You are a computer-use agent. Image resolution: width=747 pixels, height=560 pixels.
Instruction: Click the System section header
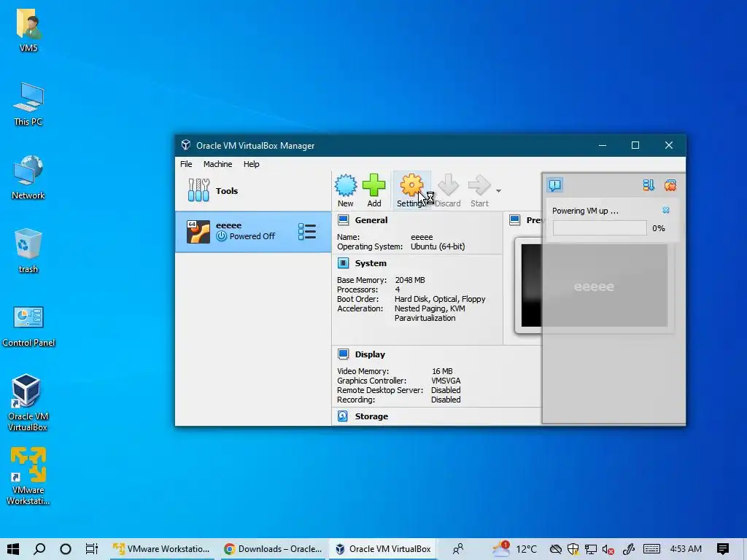(371, 263)
